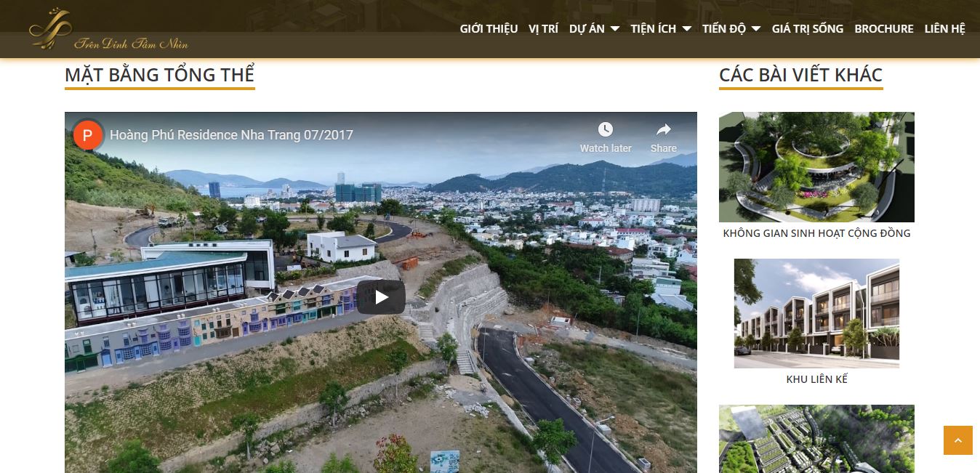Open the video title Hoàng Phú Residence Nha Trang 07/2017

point(231,135)
